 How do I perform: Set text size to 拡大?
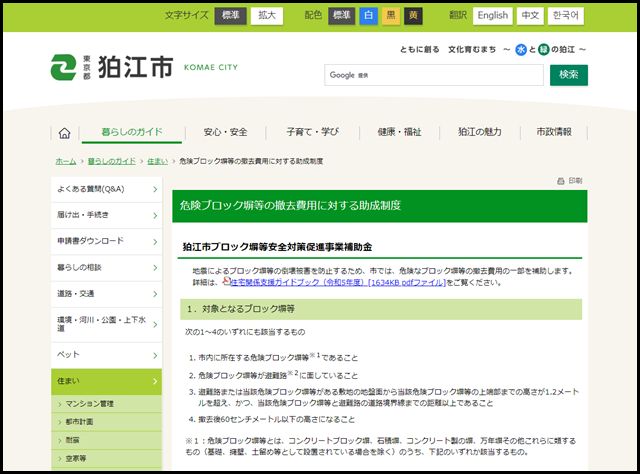(x=266, y=15)
